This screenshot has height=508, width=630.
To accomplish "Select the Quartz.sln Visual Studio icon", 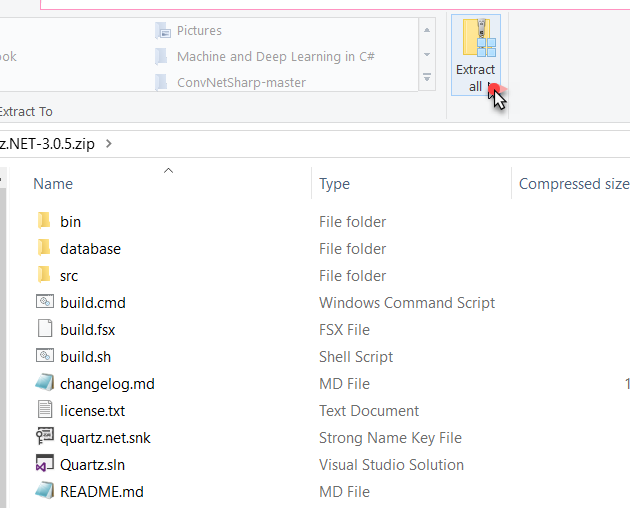I will tap(45, 463).
